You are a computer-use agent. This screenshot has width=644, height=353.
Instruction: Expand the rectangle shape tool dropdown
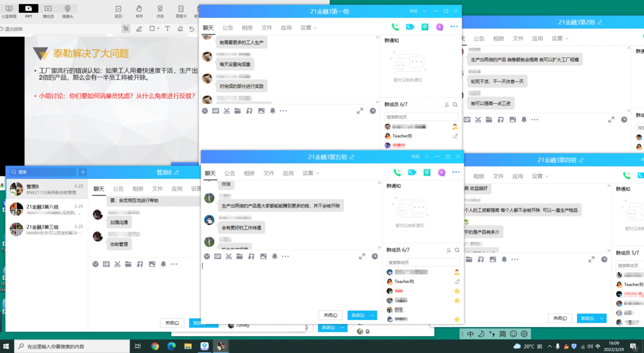pyautogui.click(x=158, y=29)
